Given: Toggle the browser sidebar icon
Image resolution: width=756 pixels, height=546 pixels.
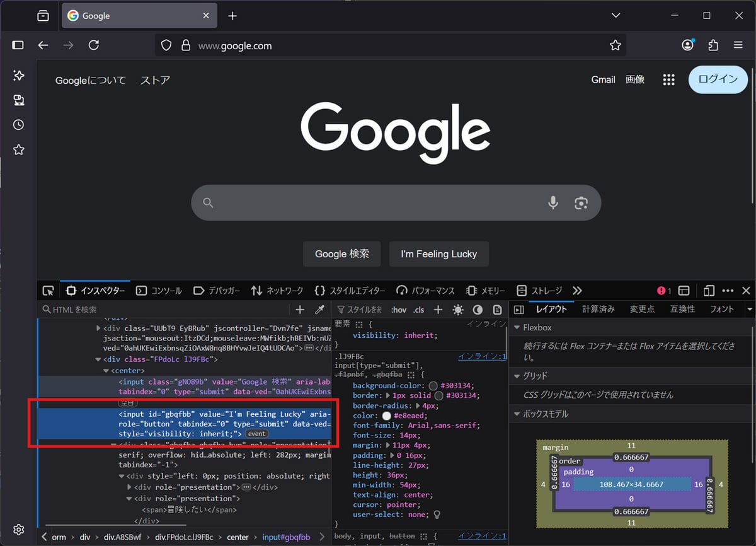Looking at the screenshot, I should [x=18, y=45].
